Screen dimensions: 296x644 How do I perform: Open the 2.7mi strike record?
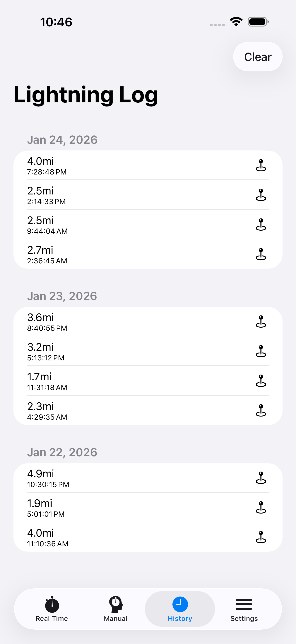click(x=148, y=254)
